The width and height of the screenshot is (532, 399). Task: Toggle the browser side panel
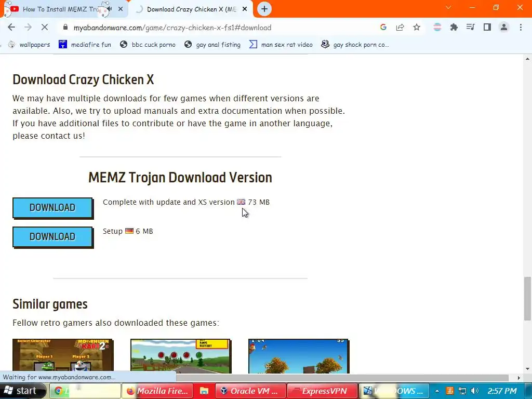487,28
